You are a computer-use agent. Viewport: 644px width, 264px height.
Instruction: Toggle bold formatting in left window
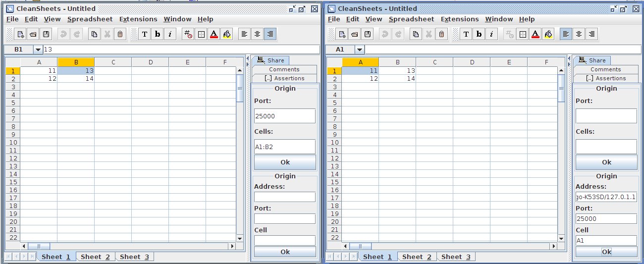[x=158, y=34]
